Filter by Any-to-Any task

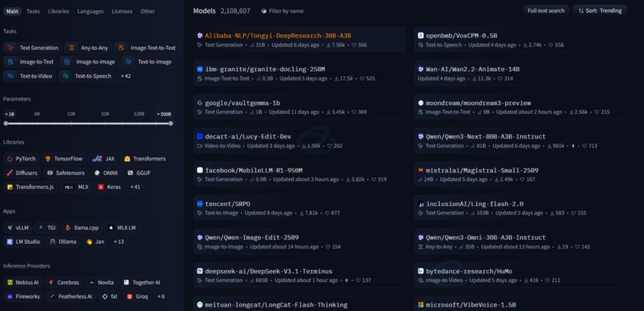click(88, 48)
